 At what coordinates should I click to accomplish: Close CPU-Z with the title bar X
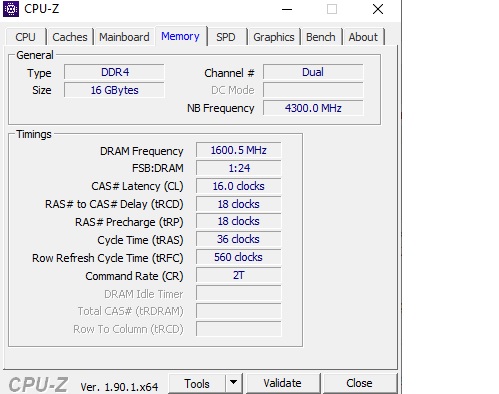coord(378,9)
